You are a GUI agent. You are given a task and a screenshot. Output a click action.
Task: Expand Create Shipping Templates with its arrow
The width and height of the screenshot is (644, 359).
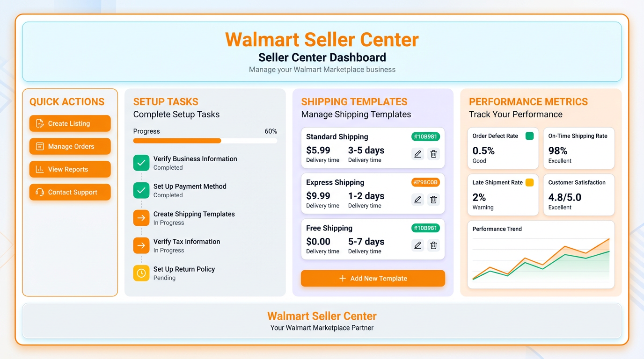click(141, 218)
